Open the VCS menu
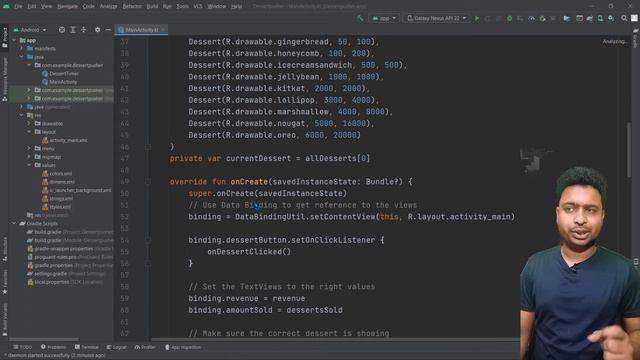Viewport: 640px width, 360px height. (x=198, y=6)
